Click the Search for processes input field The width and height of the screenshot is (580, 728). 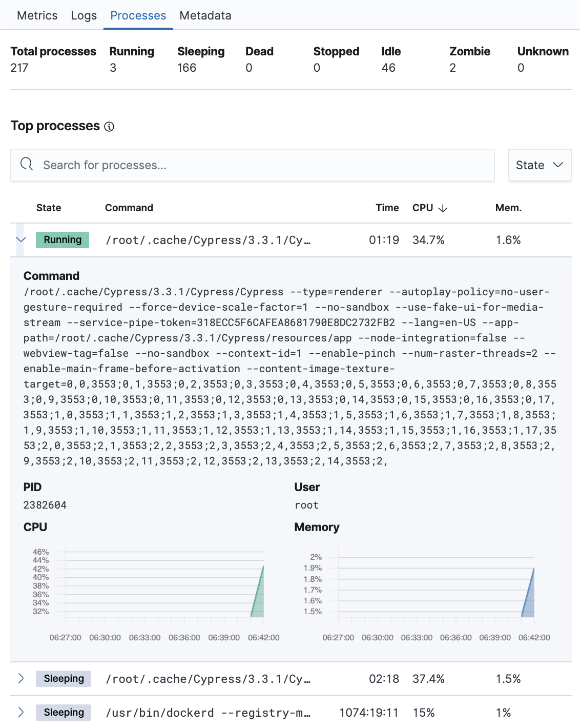point(205,165)
